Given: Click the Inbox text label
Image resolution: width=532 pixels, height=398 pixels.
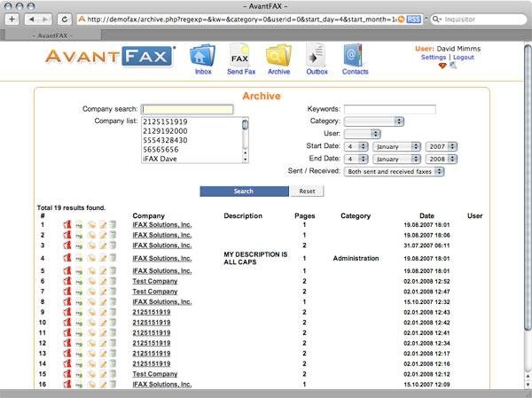Looking at the screenshot, I should [x=203, y=72].
